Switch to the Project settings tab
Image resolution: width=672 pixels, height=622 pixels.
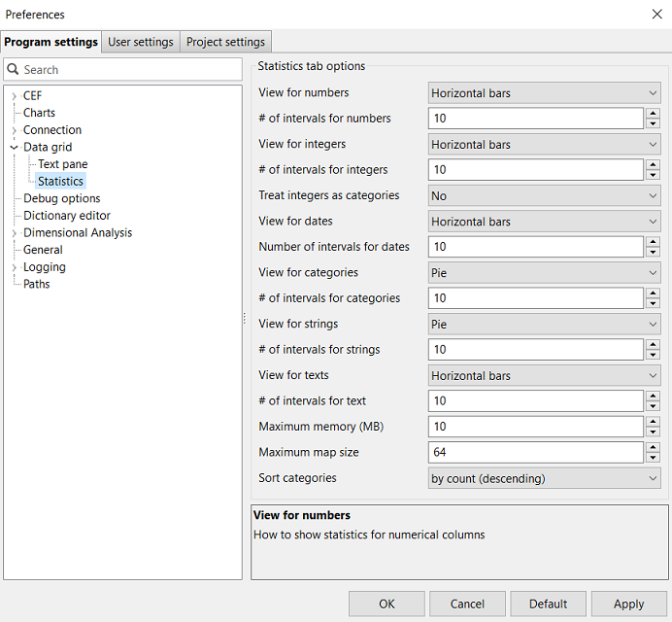226,42
